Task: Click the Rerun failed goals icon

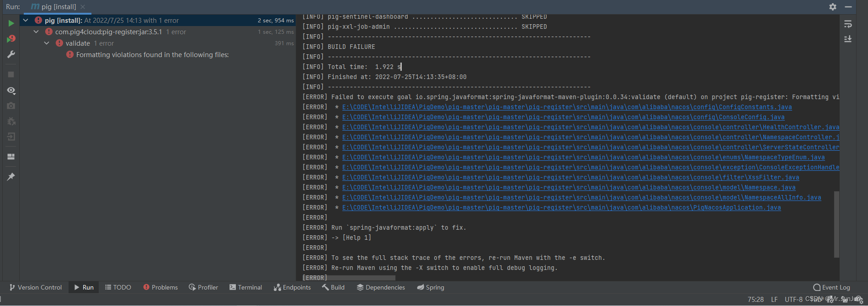Action: pos(11,39)
